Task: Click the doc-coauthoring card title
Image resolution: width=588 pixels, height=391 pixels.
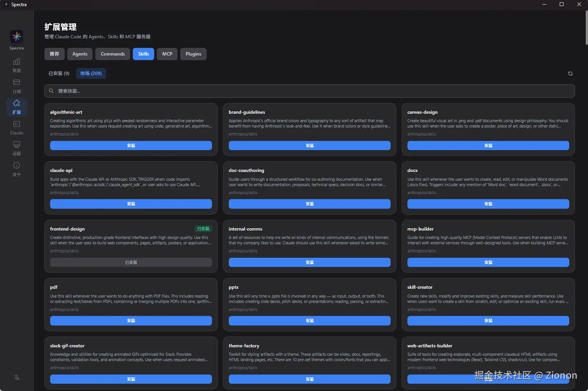Action: tap(246, 170)
